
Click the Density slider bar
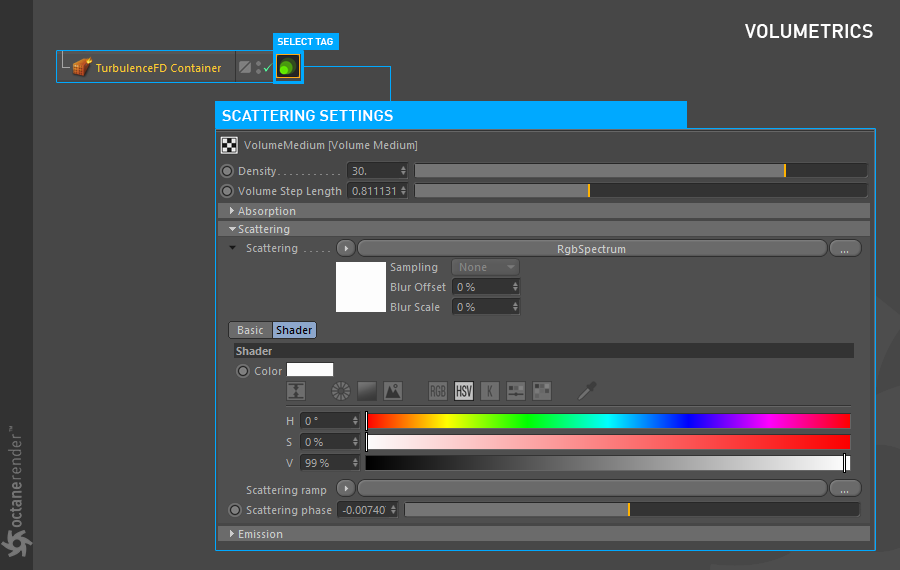pos(641,170)
